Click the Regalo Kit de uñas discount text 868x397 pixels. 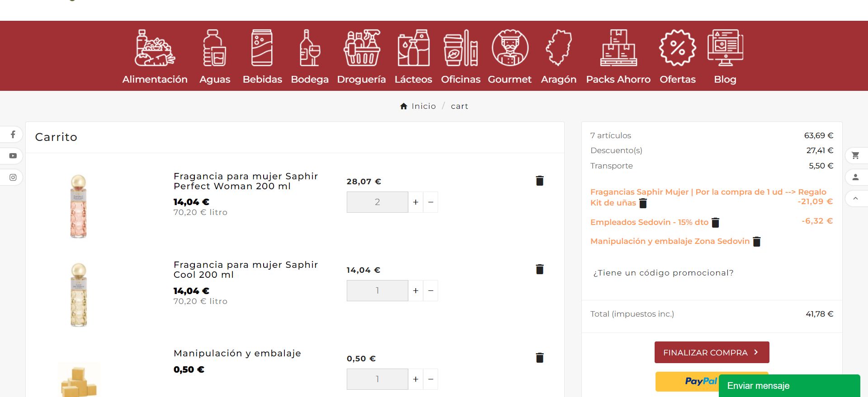(708, 197)
